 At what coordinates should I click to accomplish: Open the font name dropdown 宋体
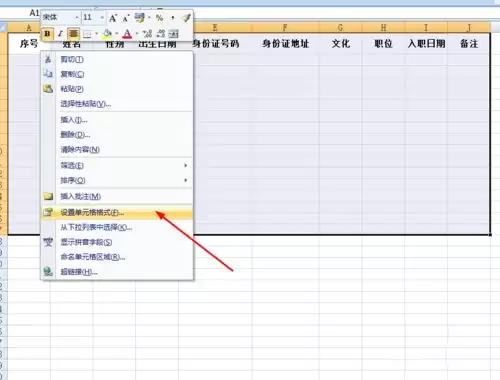[x=61, y=17]
